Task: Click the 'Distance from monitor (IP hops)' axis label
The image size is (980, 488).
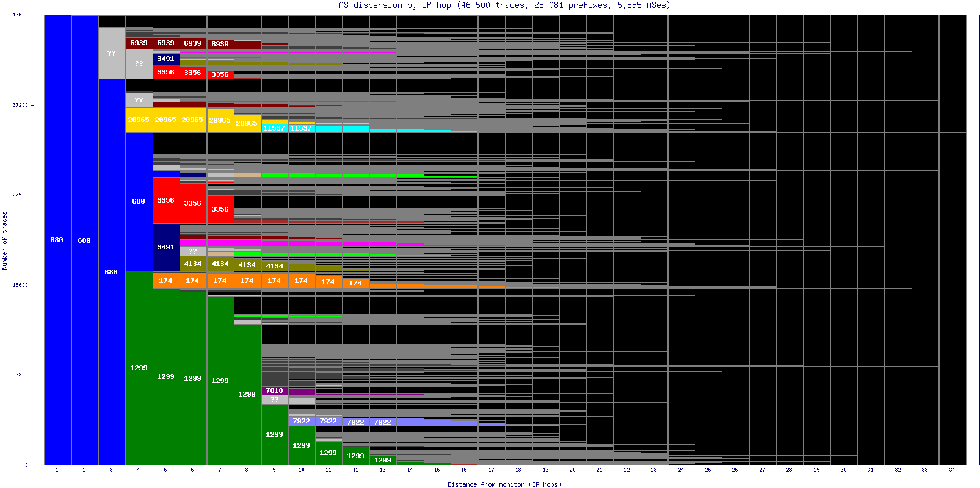Action: (x=504, y=484)
